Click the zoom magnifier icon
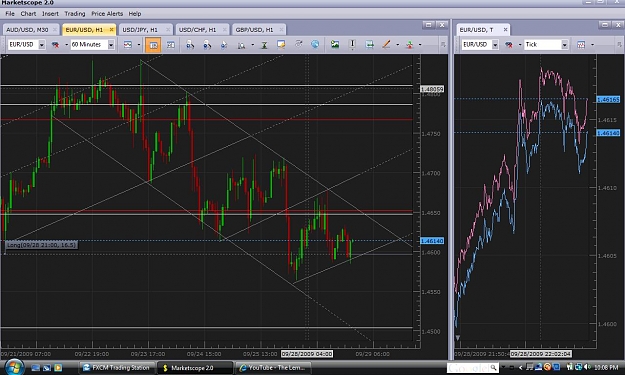The width and height of the screenshot is (625, 375). (x=241, y=45)
